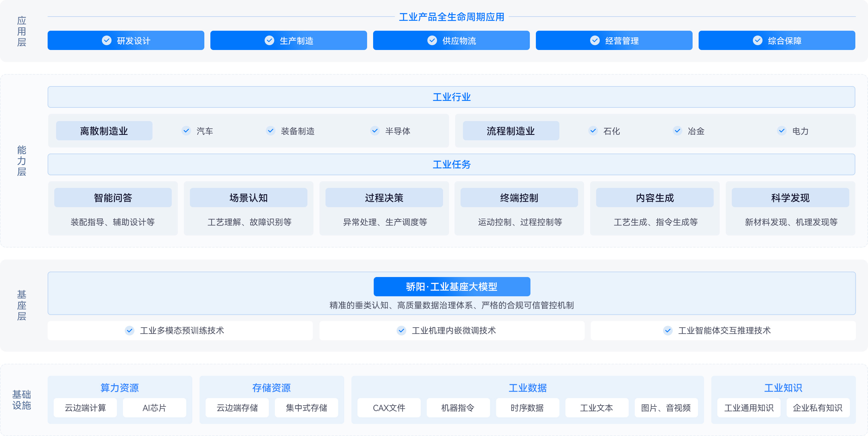Open the 科学发现 capability card
This screenshot has width=868, height=436.
pos(790,208)
